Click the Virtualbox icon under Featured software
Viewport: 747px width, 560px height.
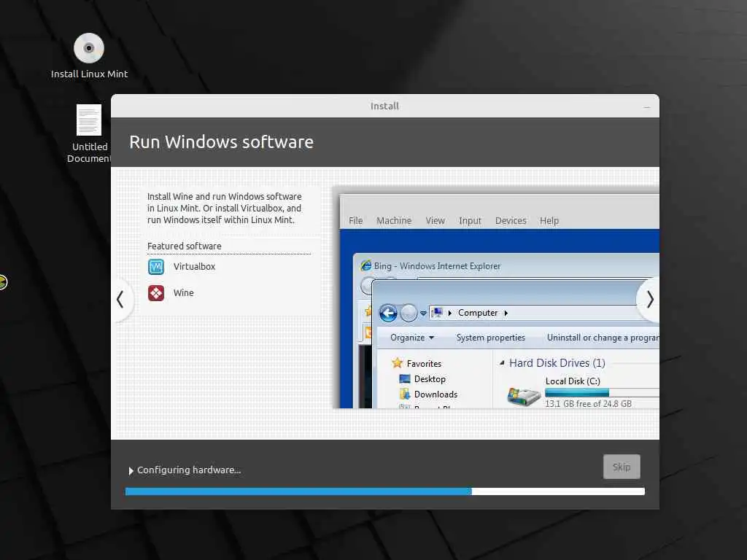(x=156, y=267)
